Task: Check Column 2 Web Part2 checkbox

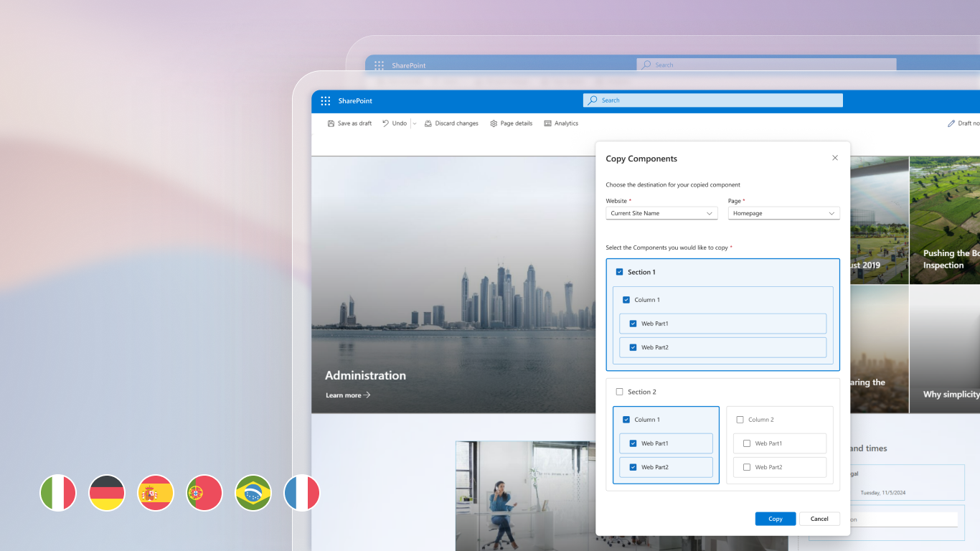Action: coord(747,467)
